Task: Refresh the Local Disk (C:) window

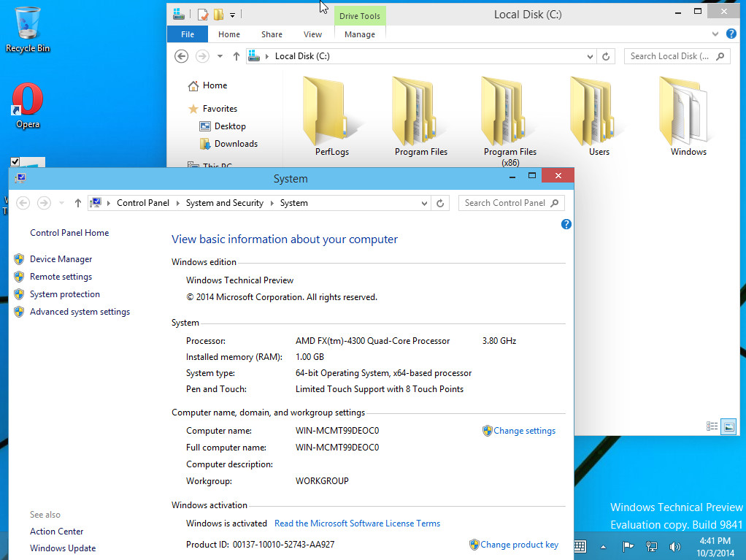Action: pyautogui.click(x=606, y=57)
